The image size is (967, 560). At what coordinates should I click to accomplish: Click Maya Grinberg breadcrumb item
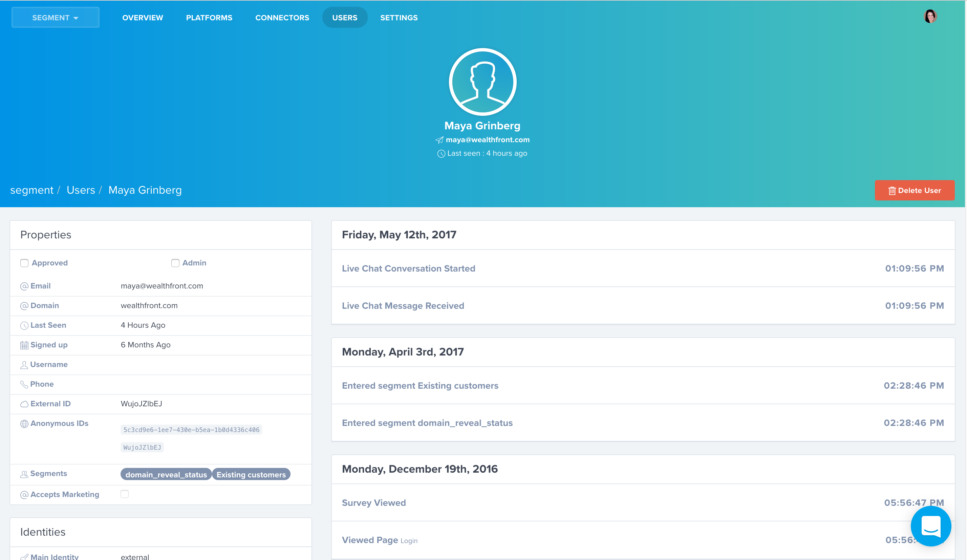pos(145,190)
